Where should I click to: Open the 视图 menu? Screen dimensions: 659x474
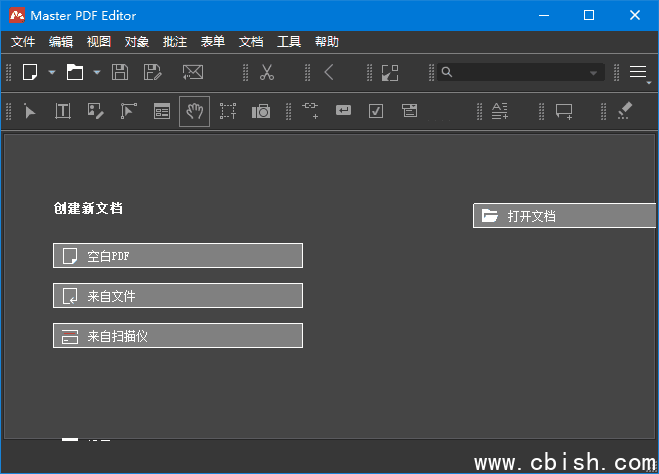(99, 42)
